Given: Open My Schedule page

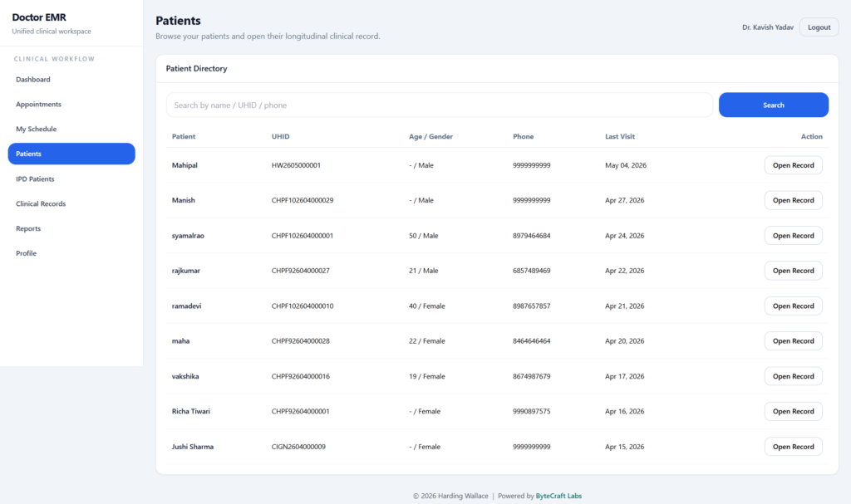Looking at the screenshot, I should click(x=71, y=130).
